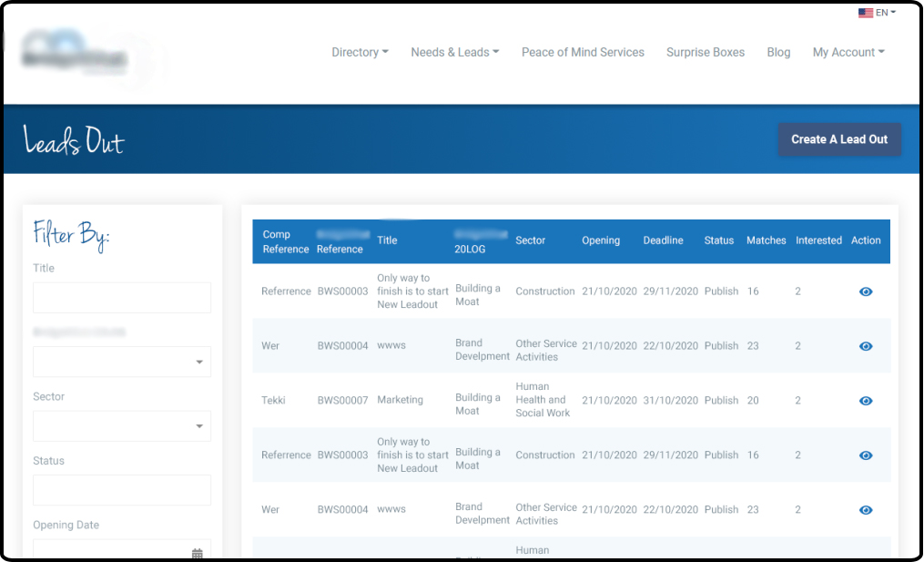
Task: Click the eye icon in the Tekki row
Action: click(x=866, y=401)
